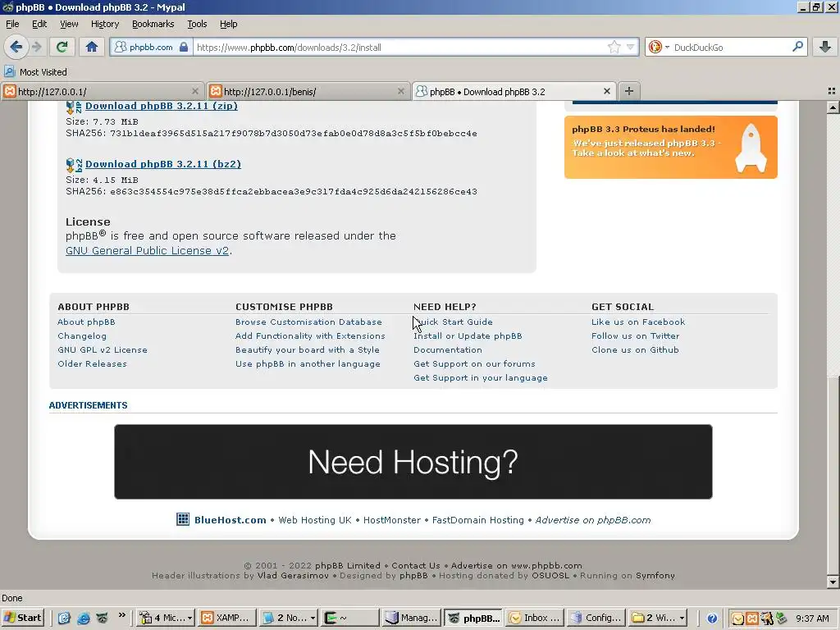Open the File menu
Screen dimensions: 840x630
pyautogui.click(x=12, y=24)
